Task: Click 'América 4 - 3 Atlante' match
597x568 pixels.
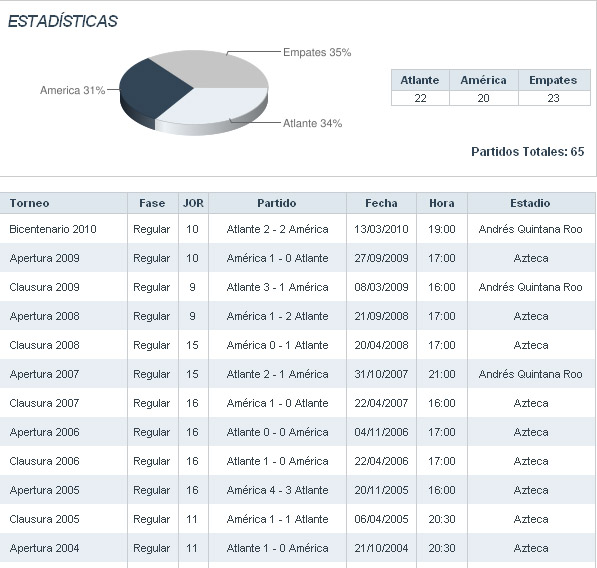Action: pyautogui.click(x=277, y=490)
